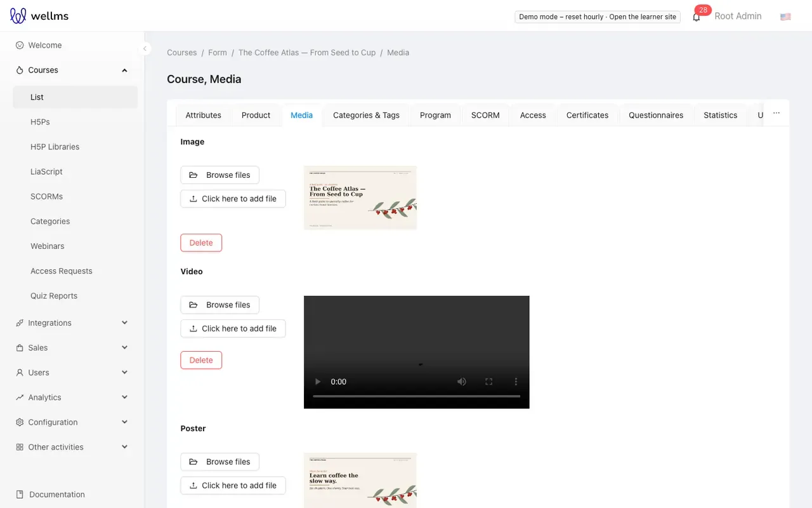Click the Analytics chart icon
Viewport: 812px width, 508px height.
(x=20, y=398)
